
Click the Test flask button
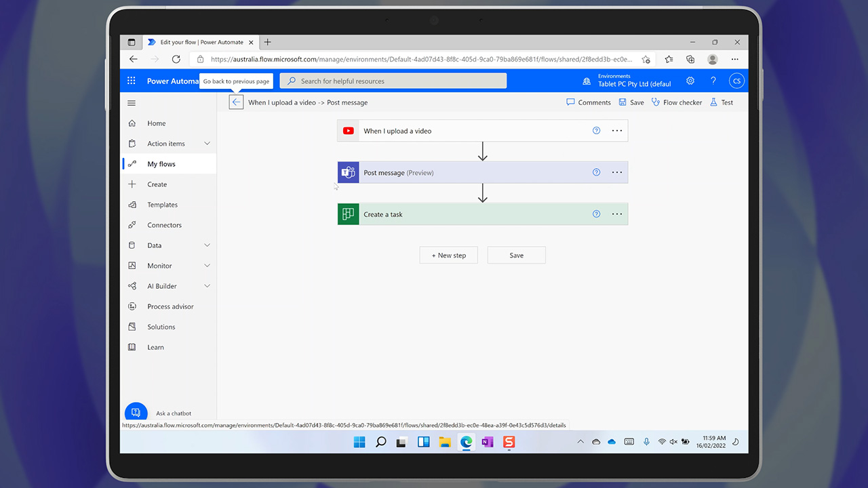[722, 102]
